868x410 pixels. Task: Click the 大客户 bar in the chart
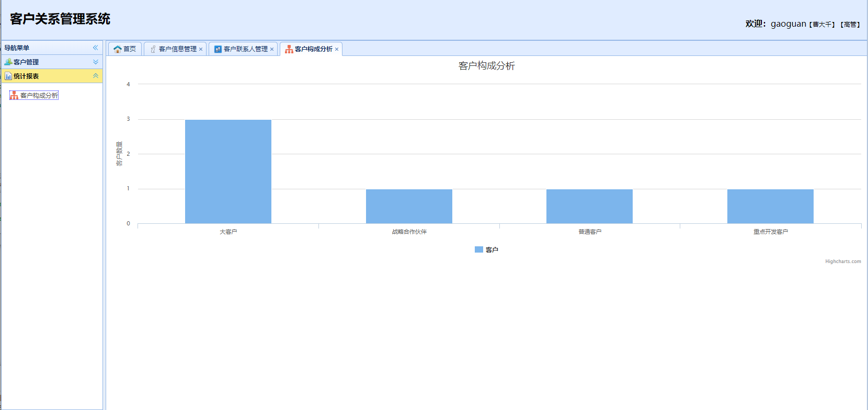pos(228,172)
